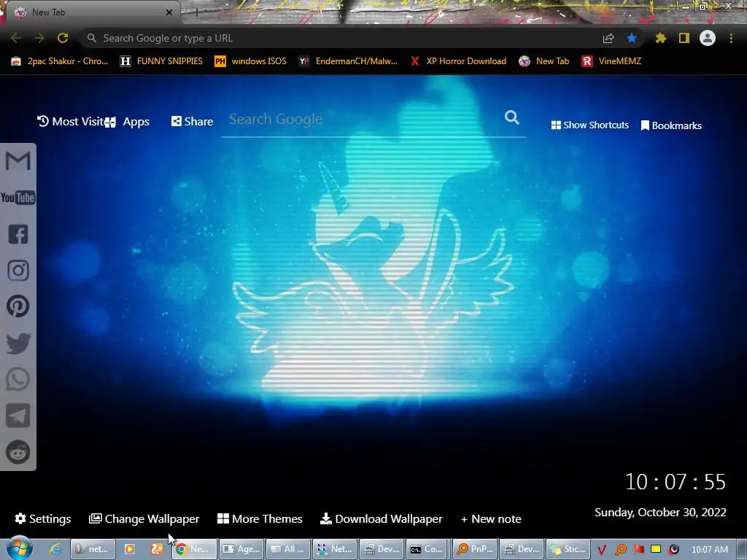Open the Apps menu
Viewport: 747px width, 560px height.
pyautogui.click(x=127, y=122)
